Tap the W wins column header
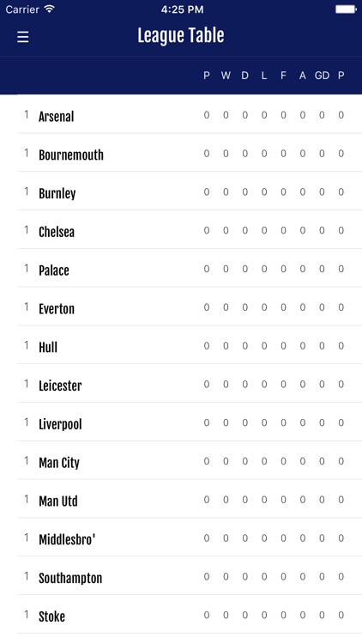Image resolution: width=362 pixels, height=644 pixels. (x=226, y=76)
